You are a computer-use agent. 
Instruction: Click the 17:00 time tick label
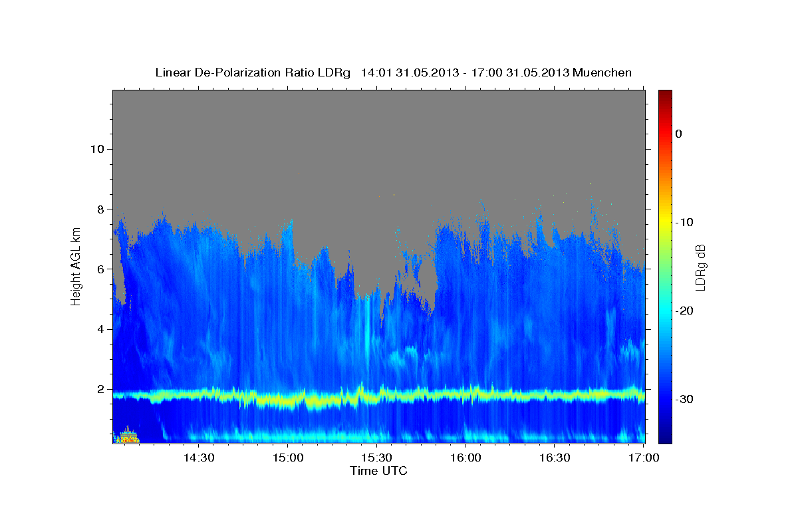click(644, 458)
